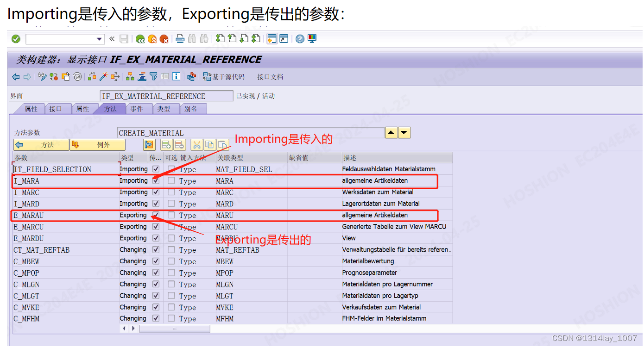
Task: Click the 例外 exceptions button
Action: [97, 145]
